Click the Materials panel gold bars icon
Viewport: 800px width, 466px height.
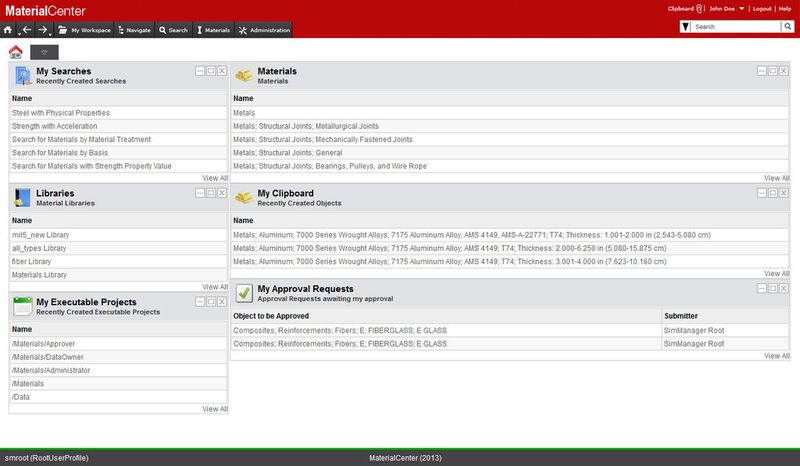[x=244, y=76]
